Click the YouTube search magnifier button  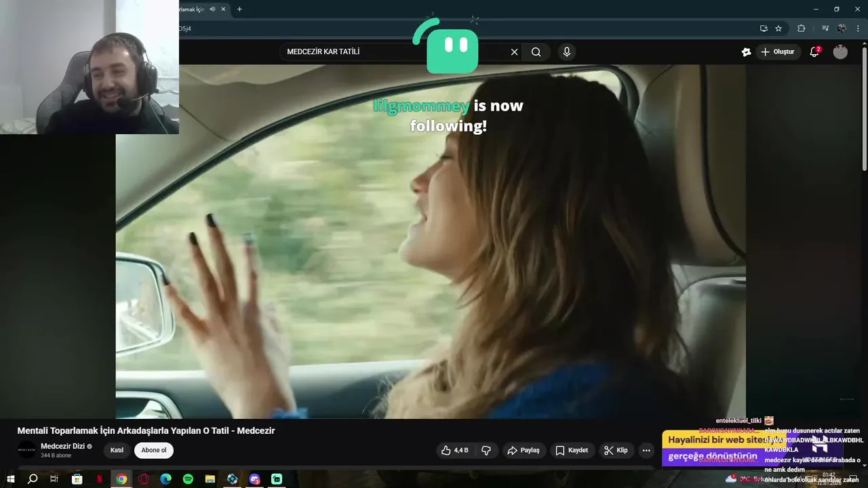(x=536, y=52)
